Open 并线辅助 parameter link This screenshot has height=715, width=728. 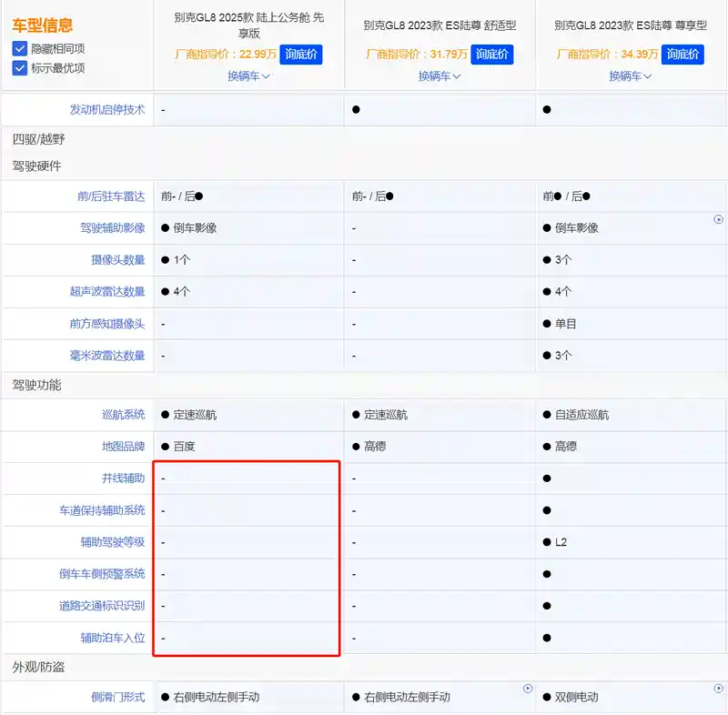coord(124,478)
